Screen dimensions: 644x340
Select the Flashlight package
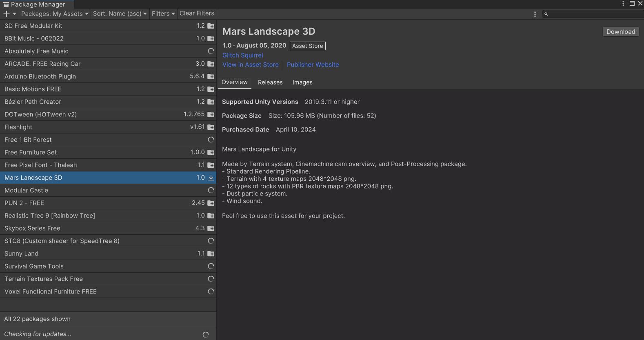pos(108,127)
